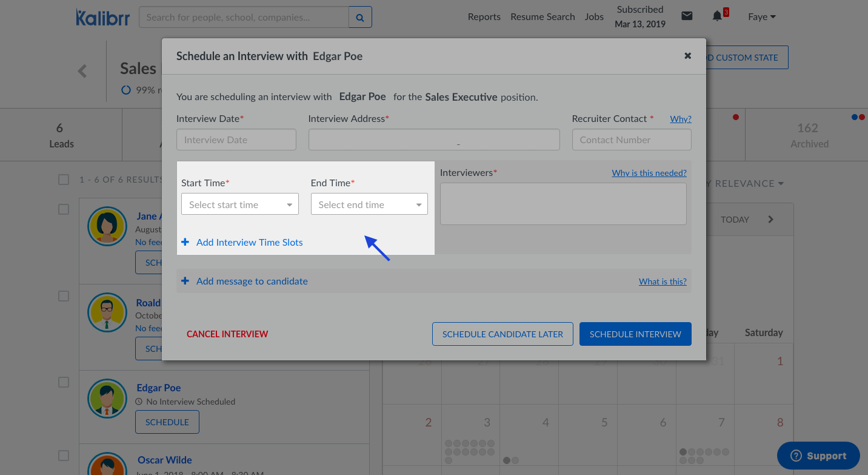Open the Select end time dropdown
This screenshot has width=868, height=475.
click(369, 204)
